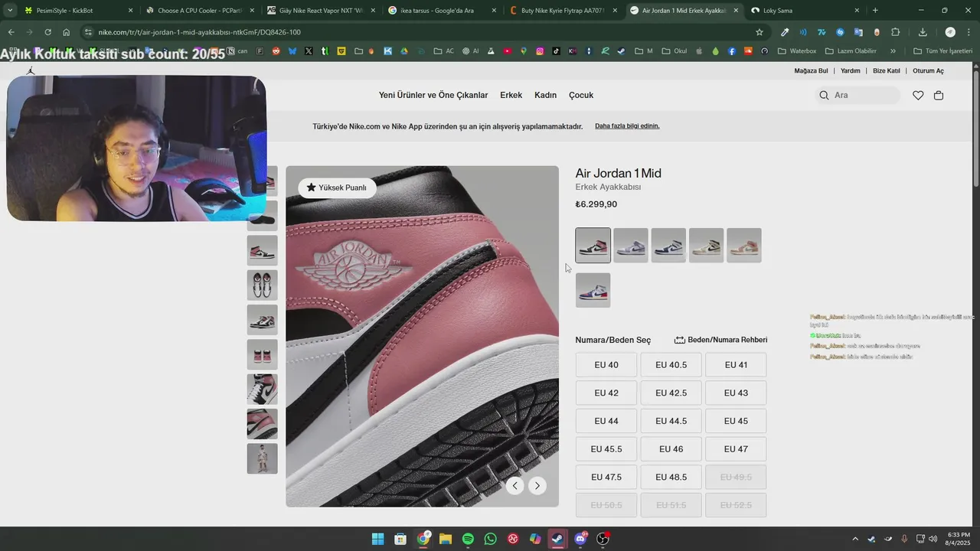
Task: Switch to the Loky Sama tab
Action: pos(804,11)
